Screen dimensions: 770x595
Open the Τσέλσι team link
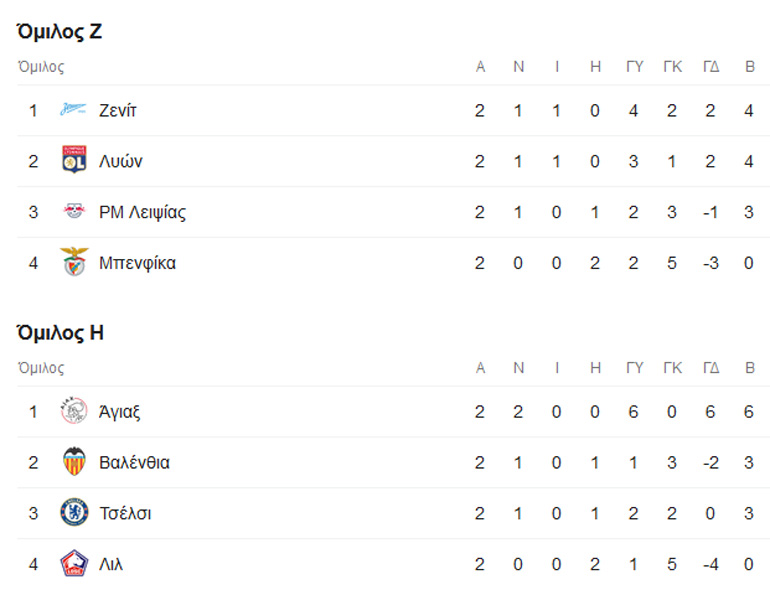pos(125,513)
